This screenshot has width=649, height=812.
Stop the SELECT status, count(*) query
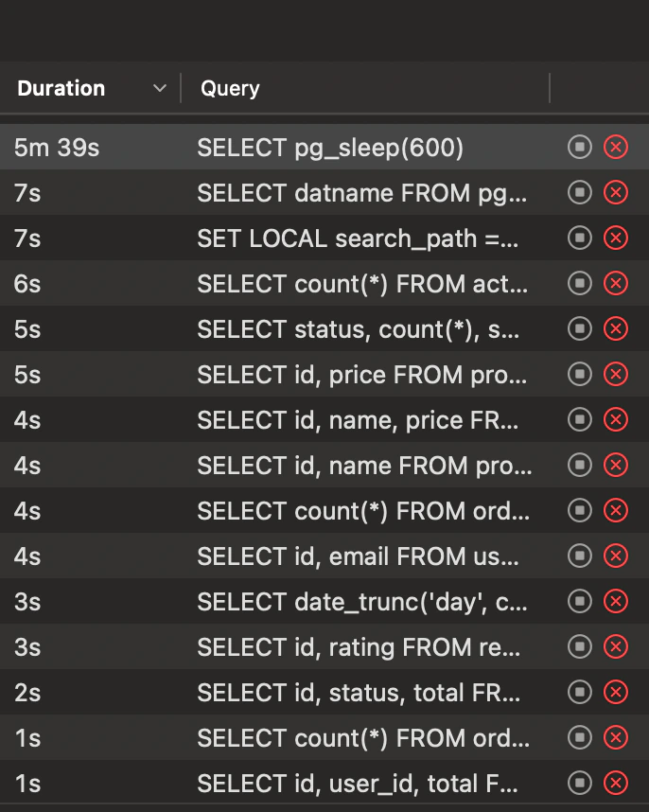pos(580,328)
